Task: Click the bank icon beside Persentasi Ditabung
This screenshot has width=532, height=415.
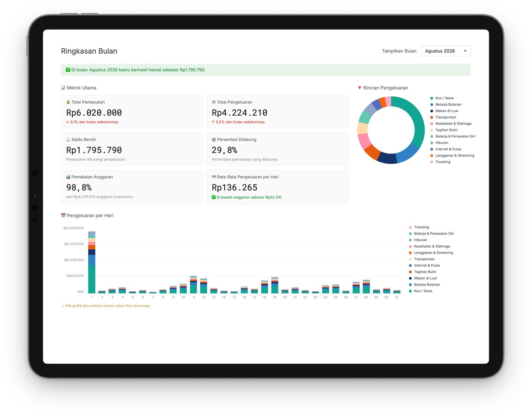Action: click(214, 140)
